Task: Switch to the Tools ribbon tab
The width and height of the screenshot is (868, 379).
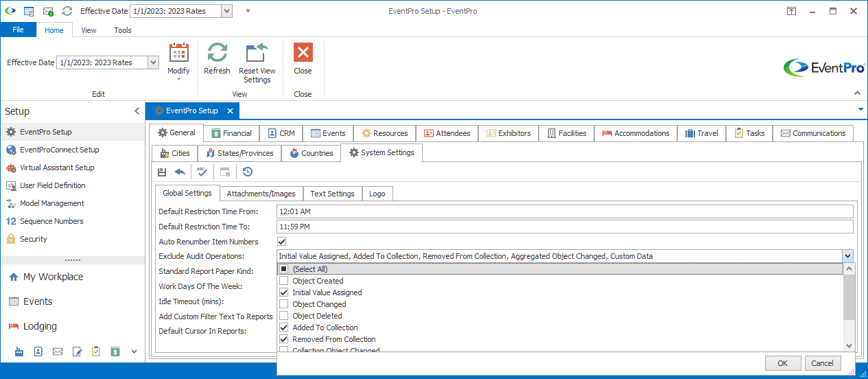Action: 123,30
